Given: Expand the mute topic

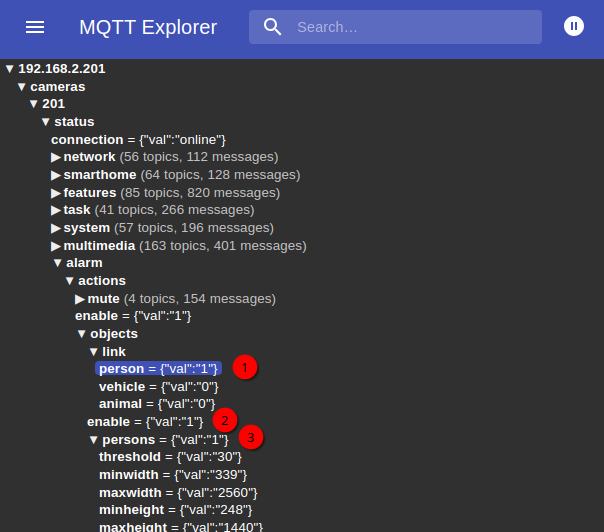Looking at the screenshot, I should [80, 299].
